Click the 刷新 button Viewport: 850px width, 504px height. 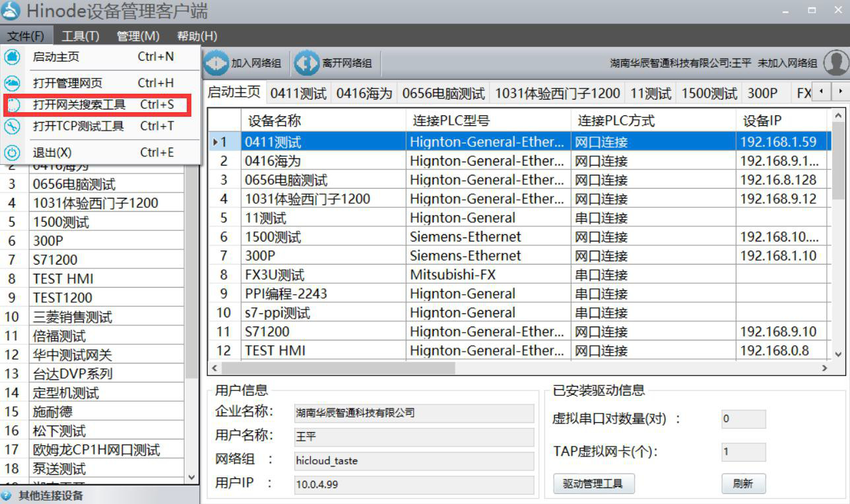(743, 484)
